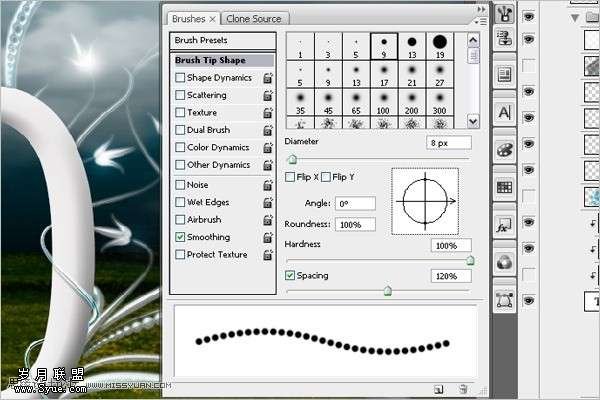Select the soft round 45 brush preset
Image resolution: width=600 pixels, height=400 pixels.
click(328, 103)
